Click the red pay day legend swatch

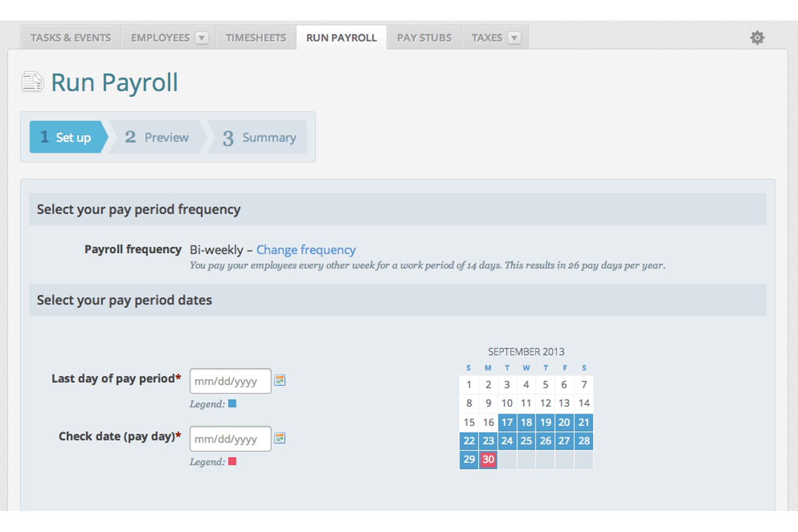[232, 461]
